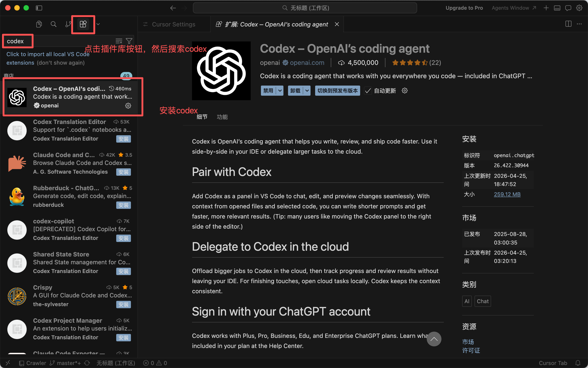Image resolution: width=588 pixels, height=368 pixels.
Task: Install the Rubberduck extension
Action: pos(123,205)
